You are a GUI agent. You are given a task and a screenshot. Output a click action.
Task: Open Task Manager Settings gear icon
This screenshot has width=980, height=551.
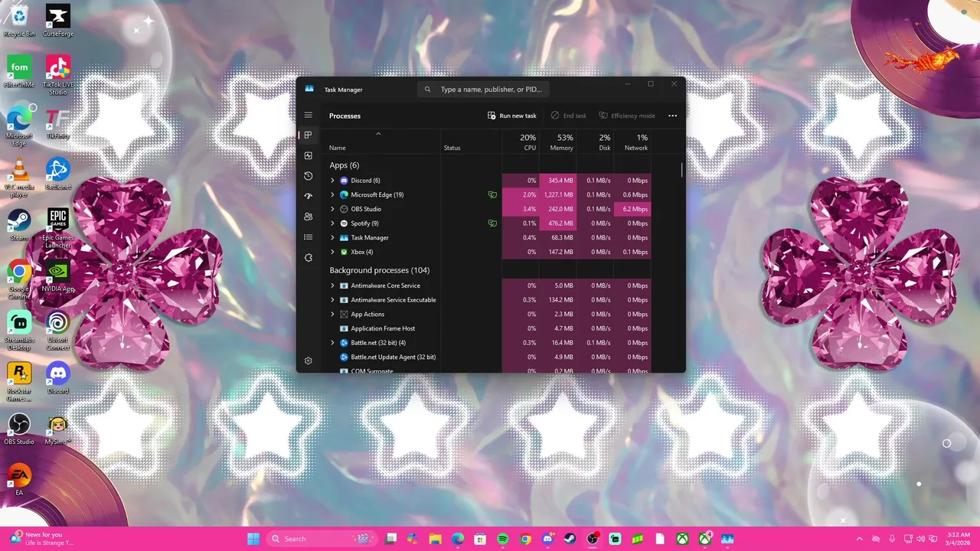tap(309, 360)
